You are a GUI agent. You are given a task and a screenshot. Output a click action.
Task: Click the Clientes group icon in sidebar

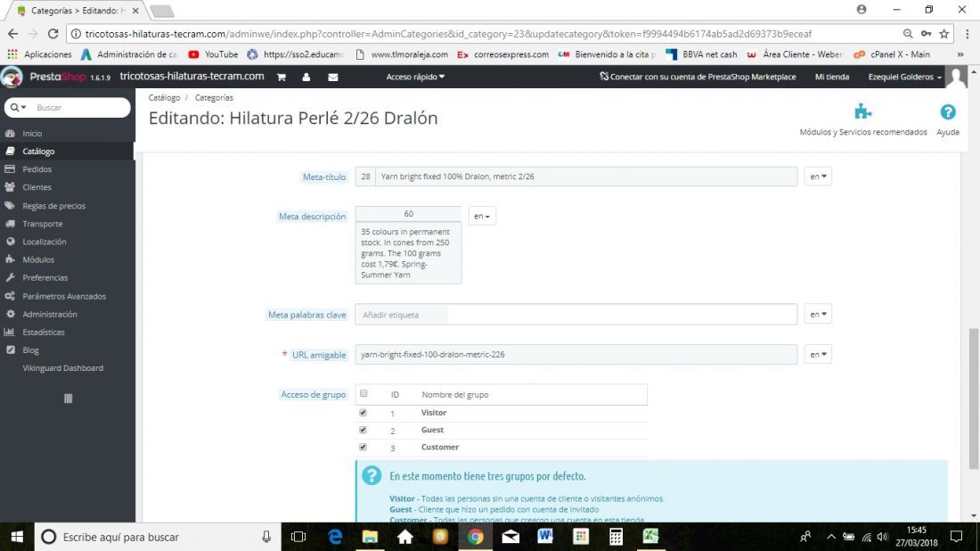coord(10,187)
